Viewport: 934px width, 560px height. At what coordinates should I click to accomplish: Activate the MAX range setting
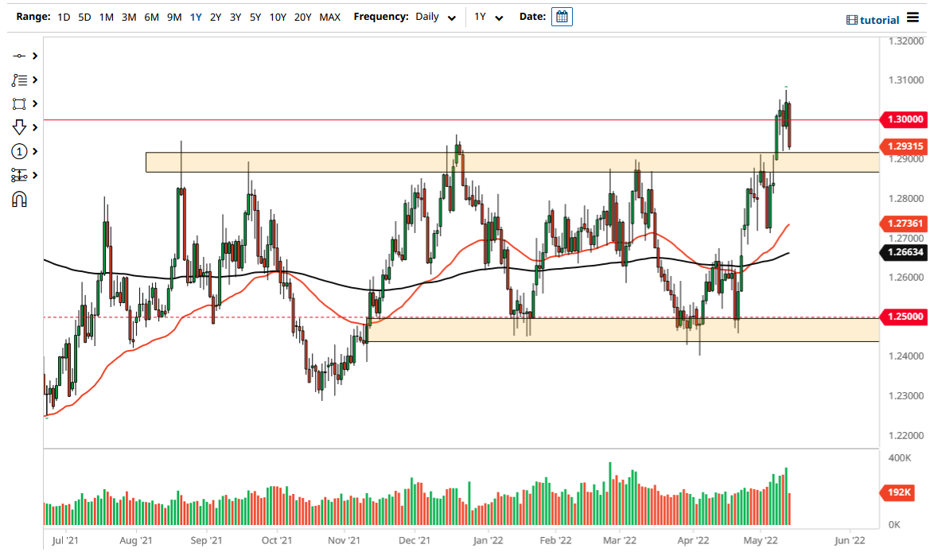tap(330, 16)
